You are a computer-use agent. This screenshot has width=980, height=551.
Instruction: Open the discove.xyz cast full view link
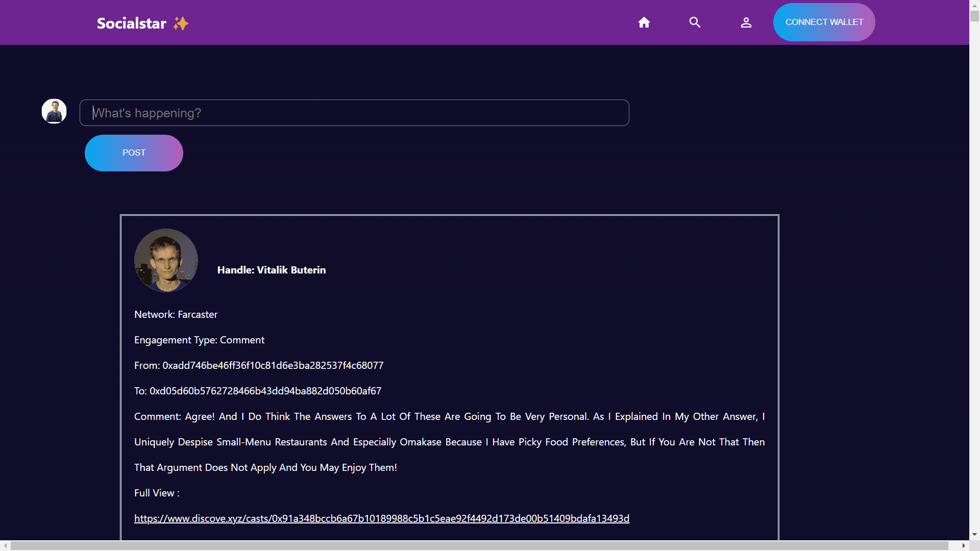point(382,518)
